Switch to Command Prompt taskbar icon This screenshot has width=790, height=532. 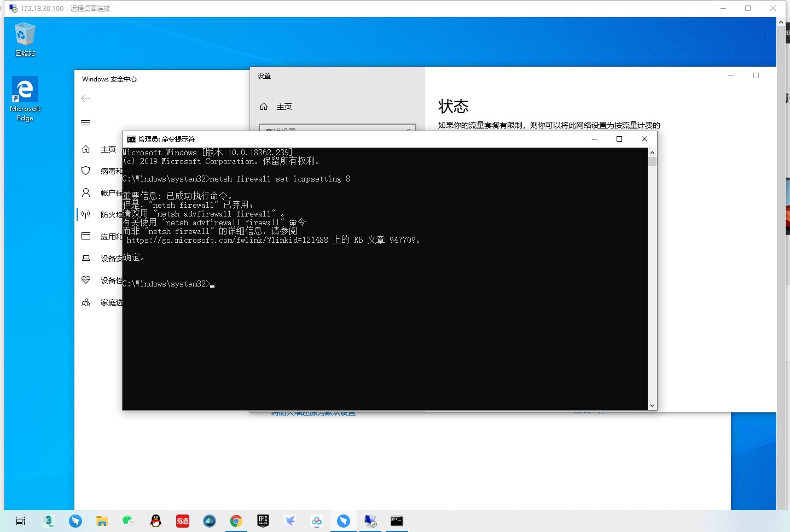pos(397,521)
